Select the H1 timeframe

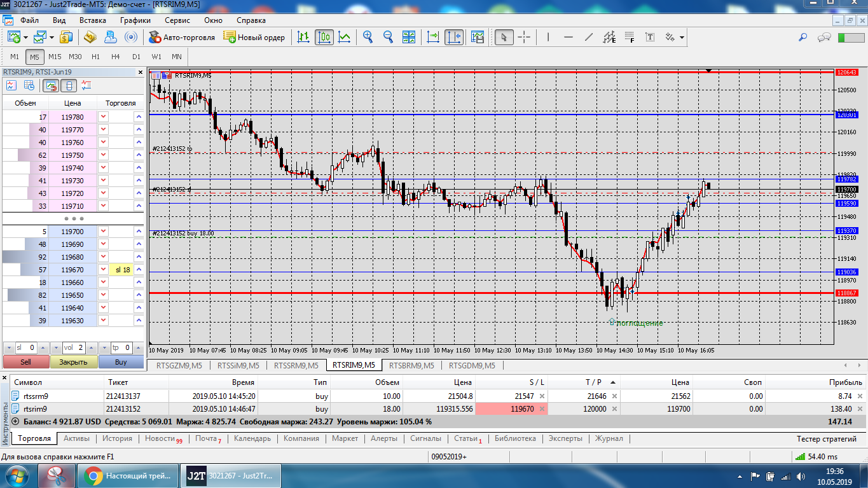click(x=95, y=57)
